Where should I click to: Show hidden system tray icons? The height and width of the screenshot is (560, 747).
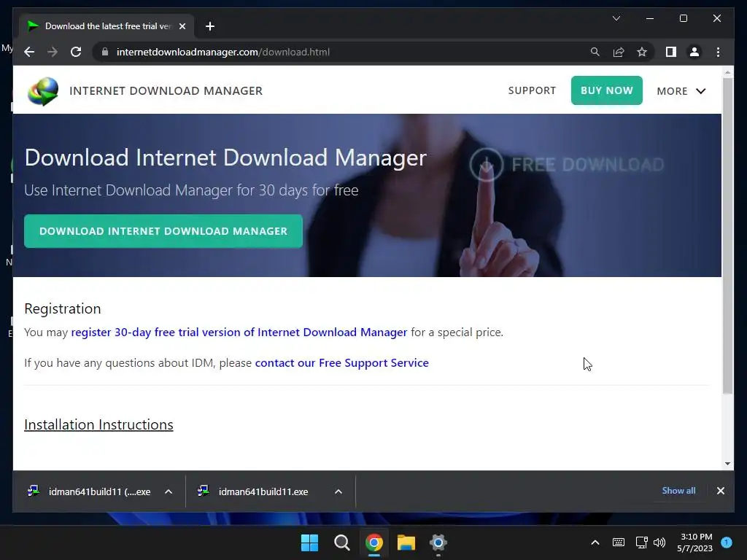tap(595, 542)
